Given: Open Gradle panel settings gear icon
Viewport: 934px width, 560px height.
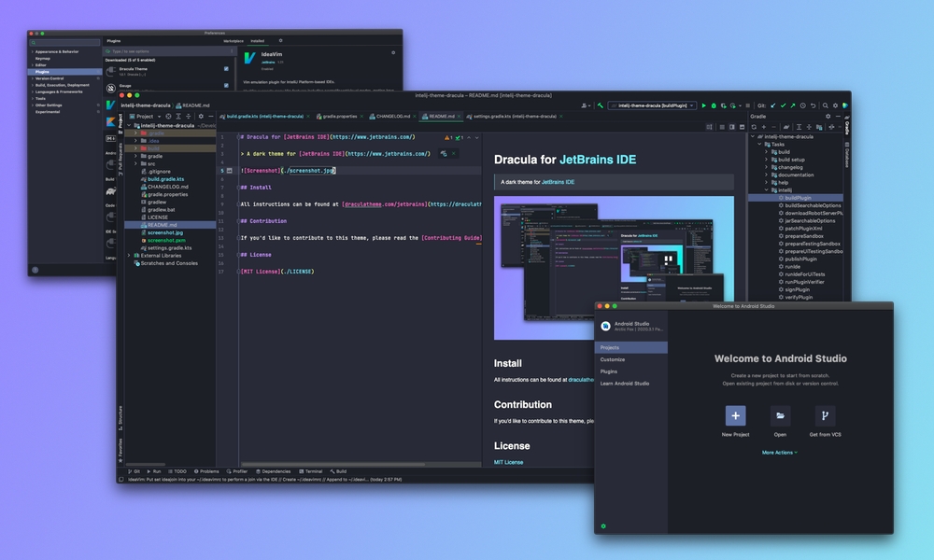Looking at the screenshot, I should point(828,116).
